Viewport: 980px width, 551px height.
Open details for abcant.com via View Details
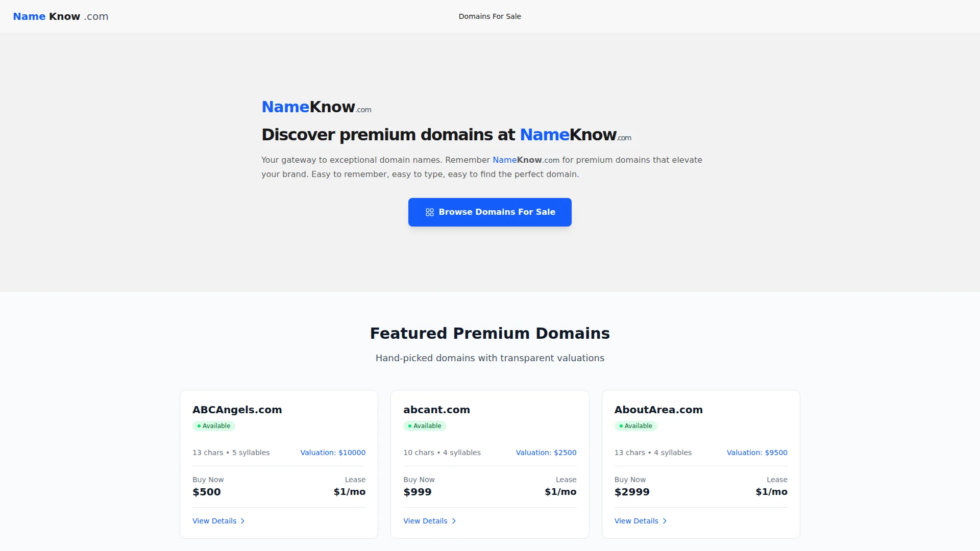[x=426, y=521]
